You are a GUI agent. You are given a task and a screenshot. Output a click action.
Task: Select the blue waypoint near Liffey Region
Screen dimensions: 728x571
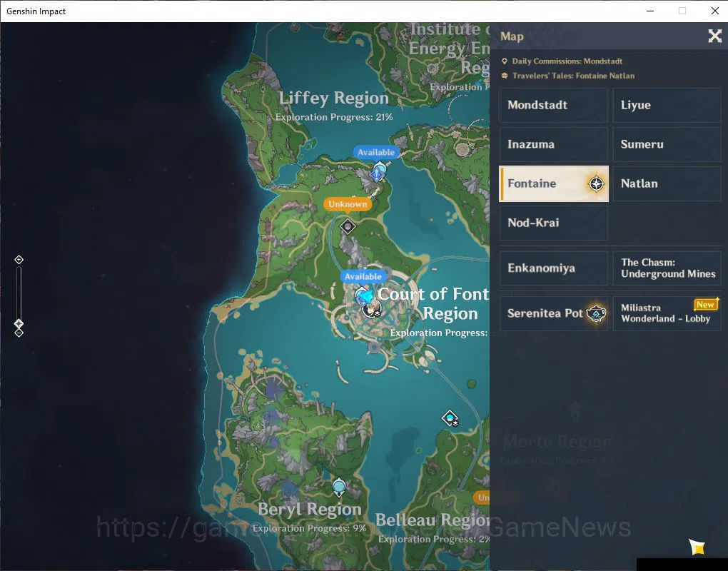[379, 171]
